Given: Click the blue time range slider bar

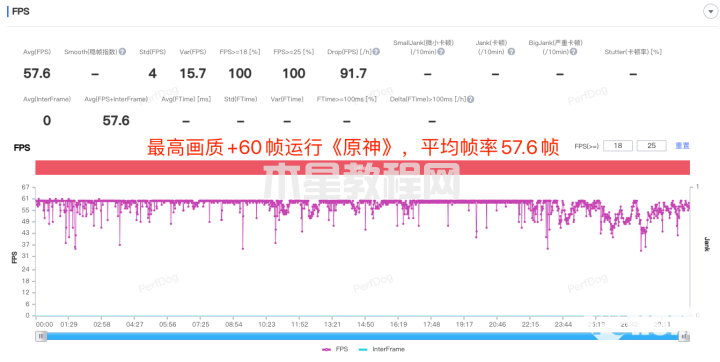Looking at the screenshot, I should (x=363, y=337).
